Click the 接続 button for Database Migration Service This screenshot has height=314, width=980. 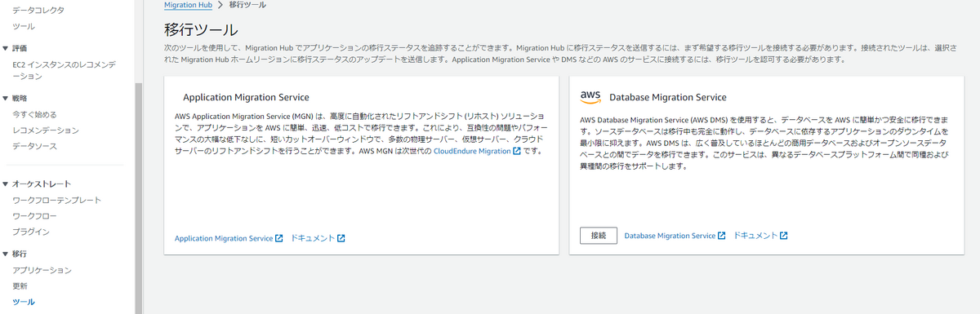[x=599, y=236]
